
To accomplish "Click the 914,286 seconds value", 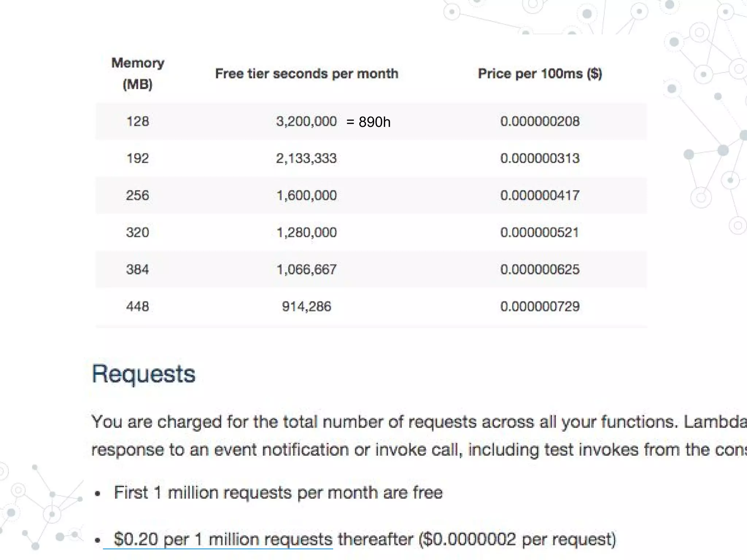I will pyautogui.click(x=306, y=307).
